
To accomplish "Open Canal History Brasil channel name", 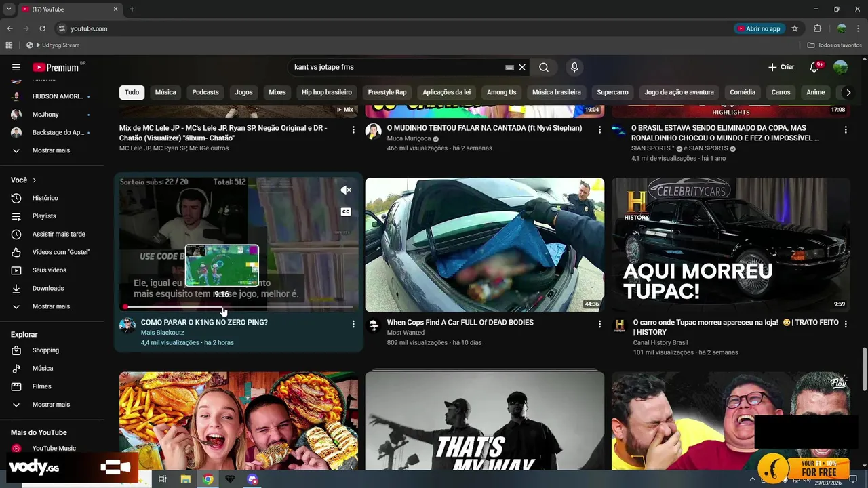I will pos(660,343).
